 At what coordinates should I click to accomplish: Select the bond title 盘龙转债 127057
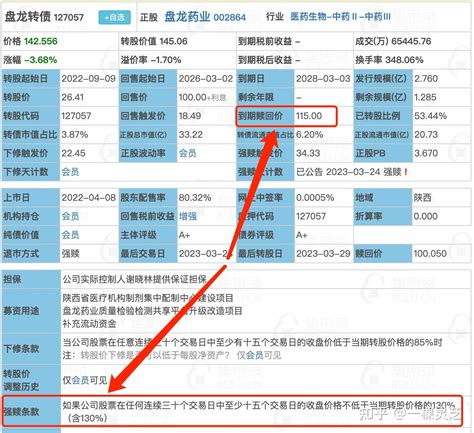pos(44,17)
